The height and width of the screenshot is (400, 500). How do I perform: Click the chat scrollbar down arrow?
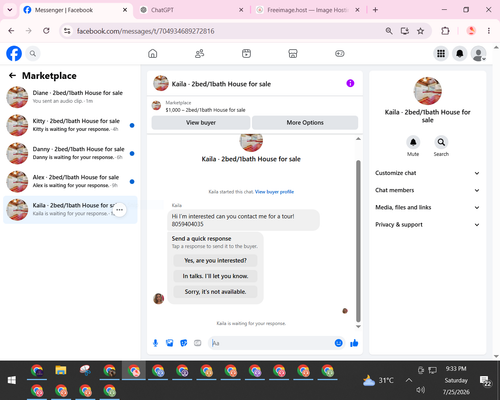pos(358,327)
